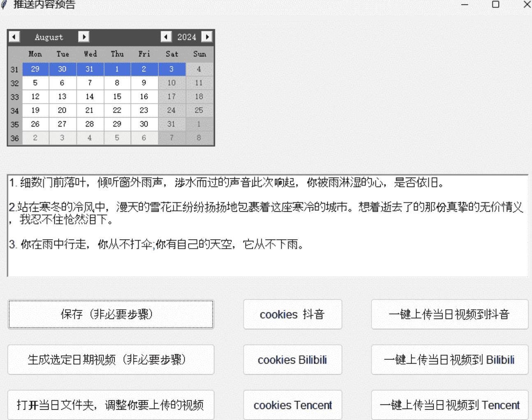Click the cookies 抖音 button
532x420 pixels.
click(292, 314)
